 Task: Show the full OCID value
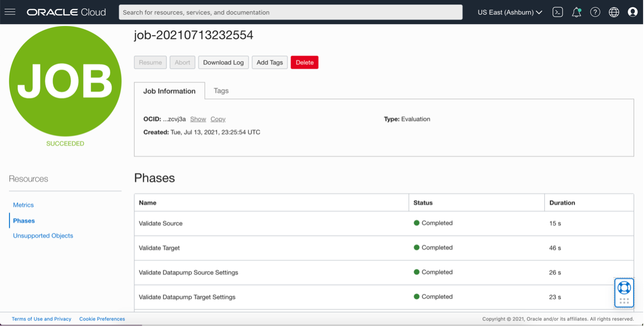pyautogui.click(x=198, y=119)
